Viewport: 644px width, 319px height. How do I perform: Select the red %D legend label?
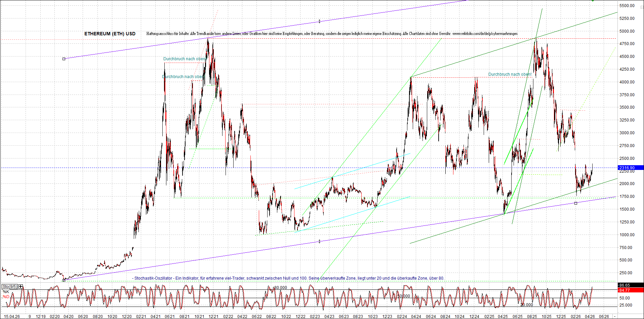[6, 297]
